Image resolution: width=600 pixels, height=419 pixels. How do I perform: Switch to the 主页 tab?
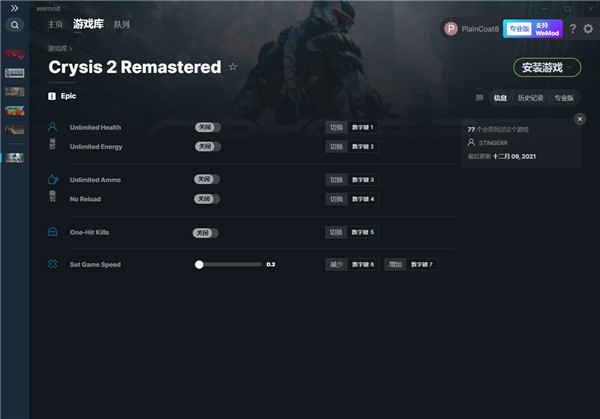(x=55, y=23)
